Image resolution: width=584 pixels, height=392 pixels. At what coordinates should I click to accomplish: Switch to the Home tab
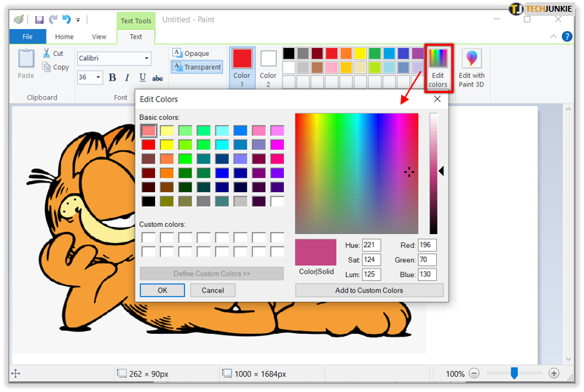pyautogui.click(x=64, y=36)
